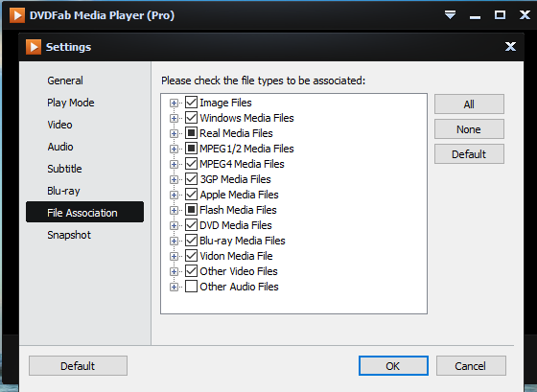Maximize the DVDFab Media Player window
The image size is (537, 392).
click(500, 15)
